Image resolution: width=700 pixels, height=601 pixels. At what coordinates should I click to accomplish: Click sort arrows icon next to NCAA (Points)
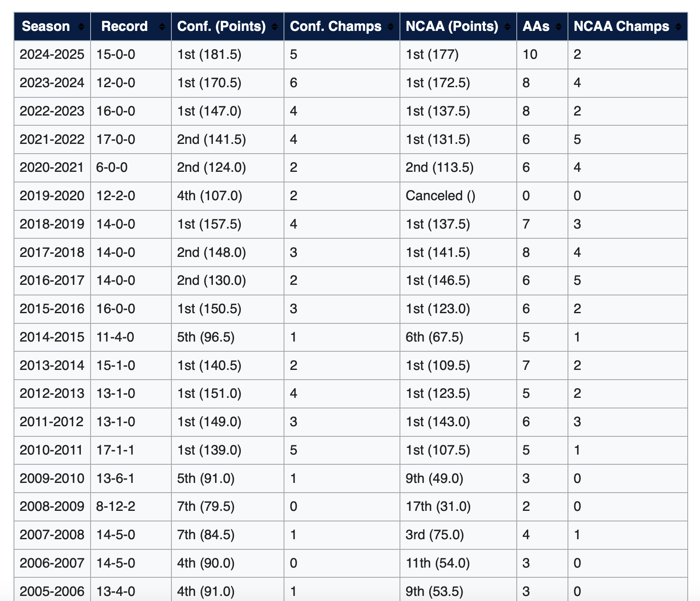(x=507, y=27)
